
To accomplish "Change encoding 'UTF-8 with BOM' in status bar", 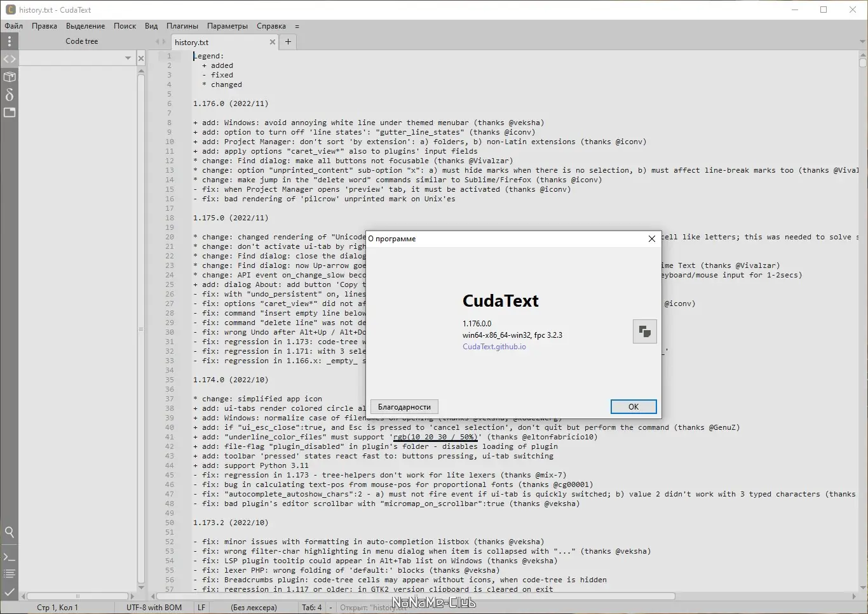I will [154, 608].
